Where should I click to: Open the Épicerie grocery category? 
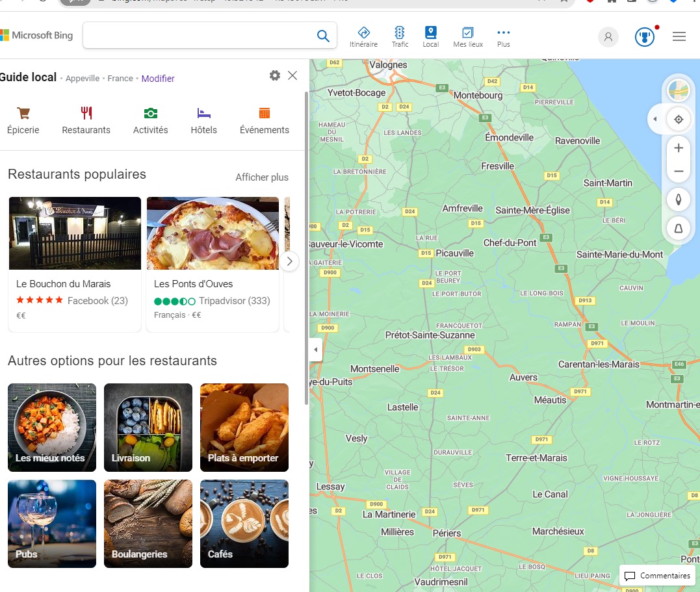tap(23, 121)
